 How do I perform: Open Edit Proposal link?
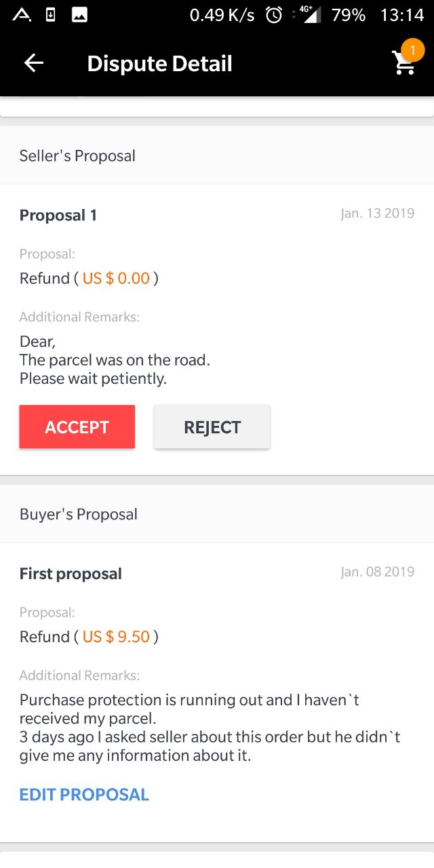pyautogui.click(x=84, y=795)
